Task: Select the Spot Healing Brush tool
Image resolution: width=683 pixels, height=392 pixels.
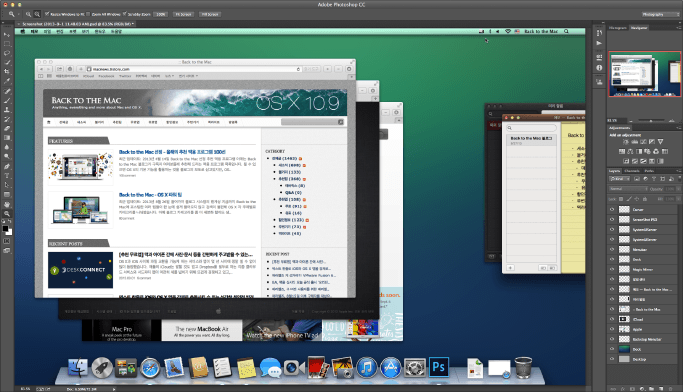Action: coord(7,91)
